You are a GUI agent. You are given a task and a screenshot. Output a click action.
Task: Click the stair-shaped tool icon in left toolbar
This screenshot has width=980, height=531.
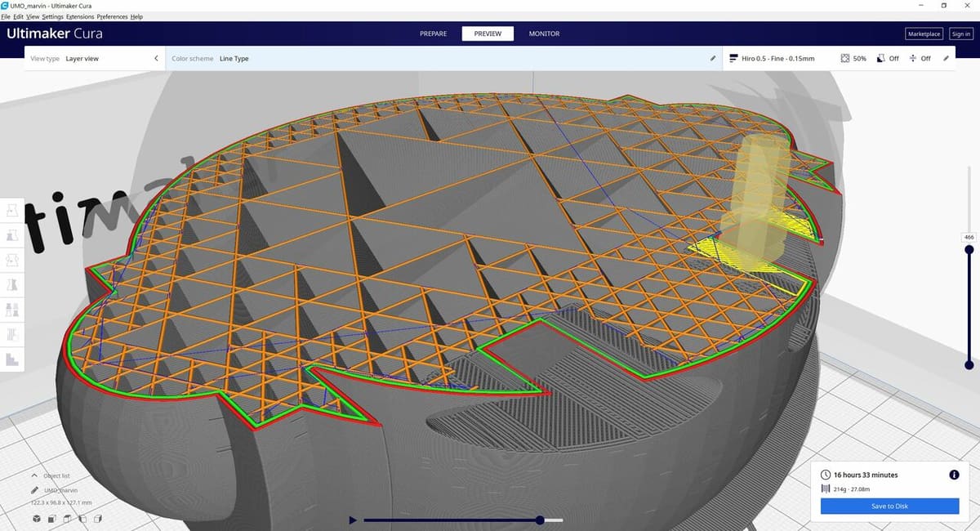coord(12,359)
